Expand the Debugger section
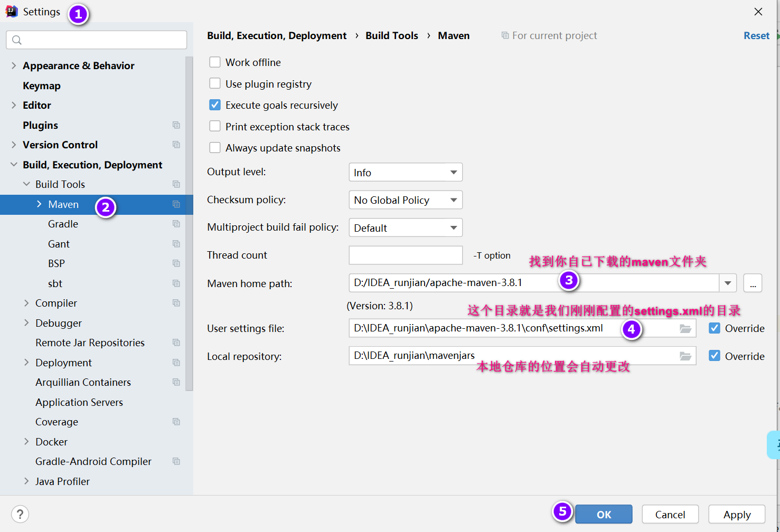Viewport: 780px width, 532px height. tap(26, 323)
